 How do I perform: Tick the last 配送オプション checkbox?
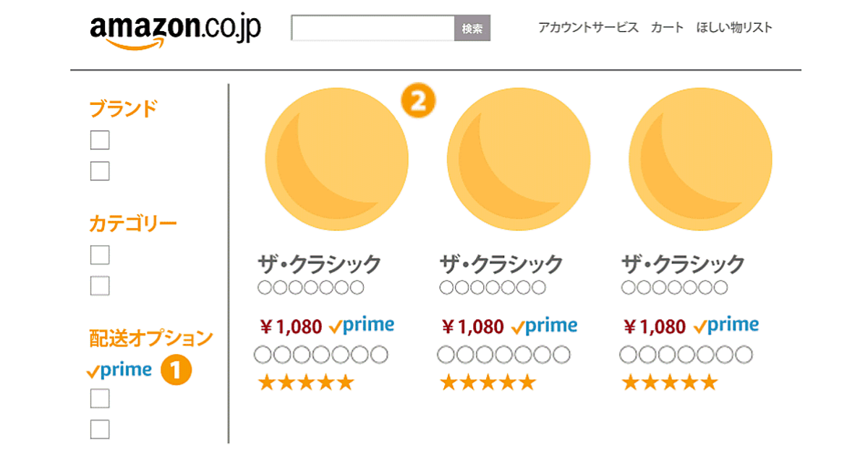100,429
